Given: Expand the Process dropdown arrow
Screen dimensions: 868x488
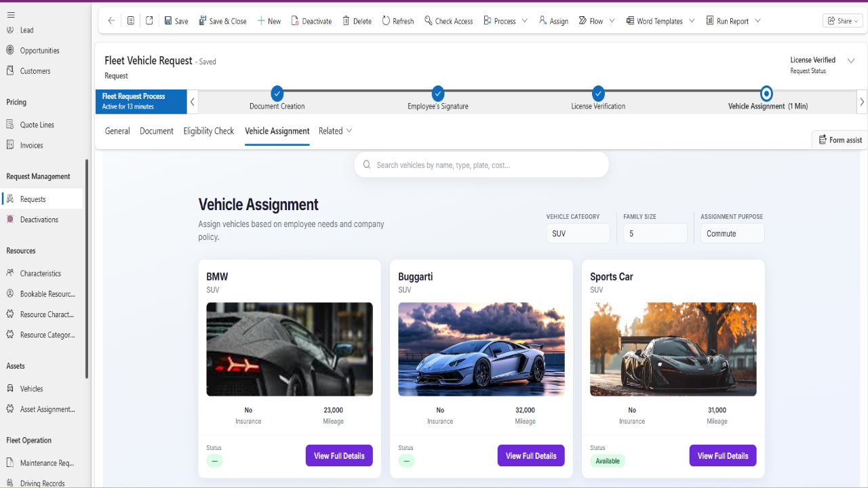Looking at the screenshot, I should (524, 21).
